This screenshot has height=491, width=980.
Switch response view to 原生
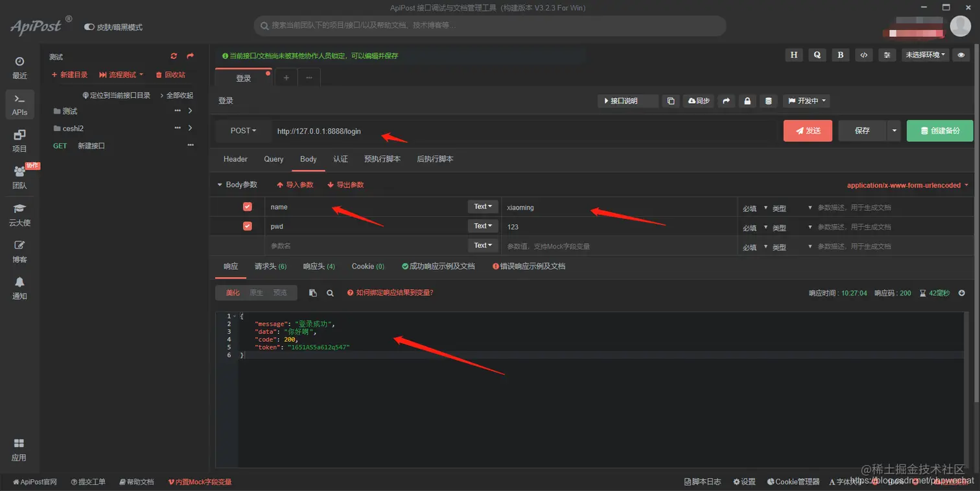click(257, 293)
